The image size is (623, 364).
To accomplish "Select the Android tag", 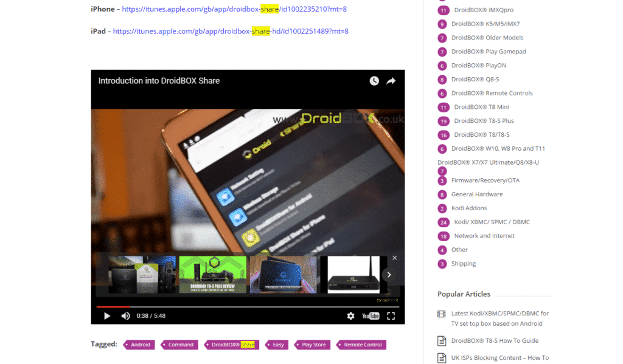I will 139,345.
